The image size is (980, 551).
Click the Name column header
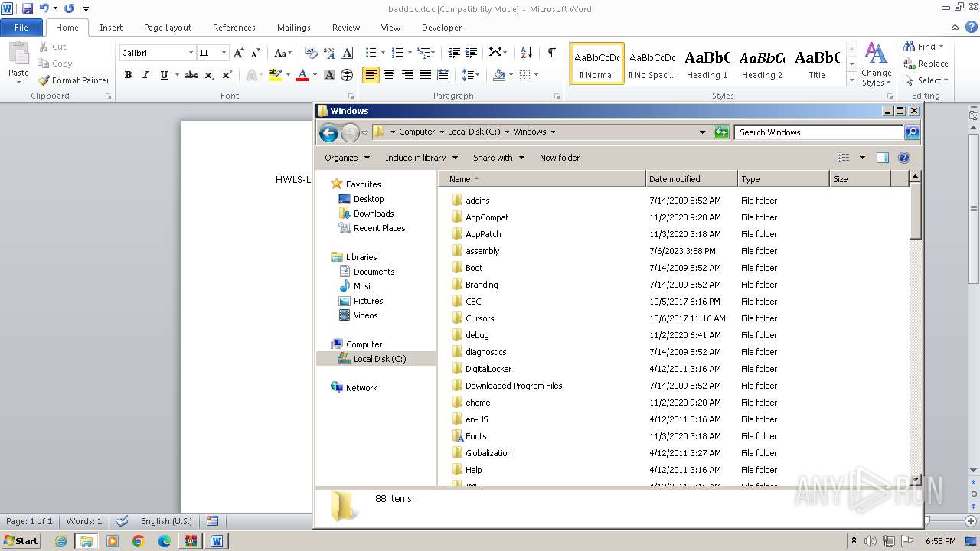click(542, 179)
